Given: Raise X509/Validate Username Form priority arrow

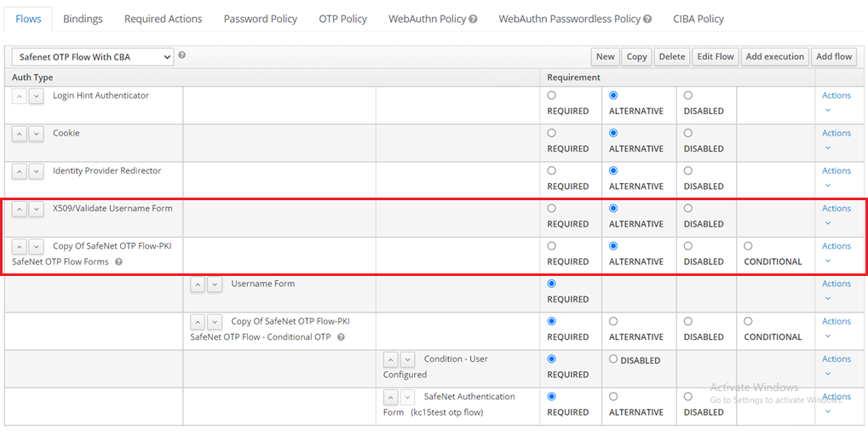Looking at the screenshot, I should tap(19, 209).
